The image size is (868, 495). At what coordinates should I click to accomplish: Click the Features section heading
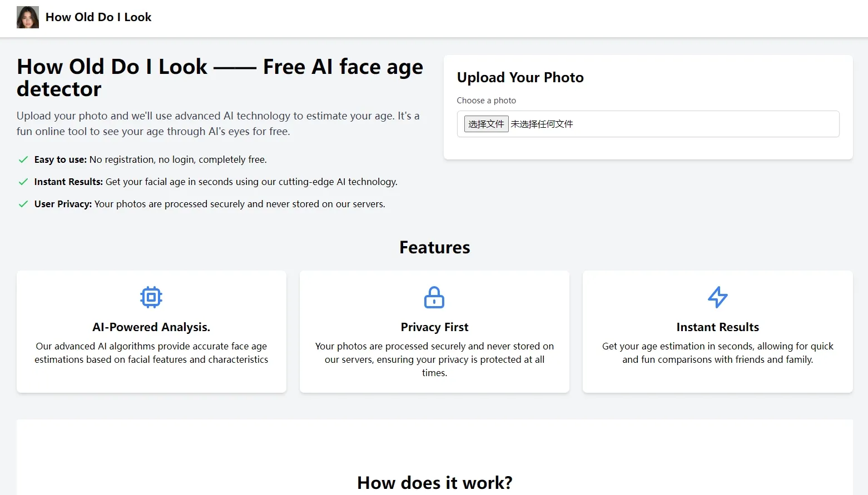[434, 247]
